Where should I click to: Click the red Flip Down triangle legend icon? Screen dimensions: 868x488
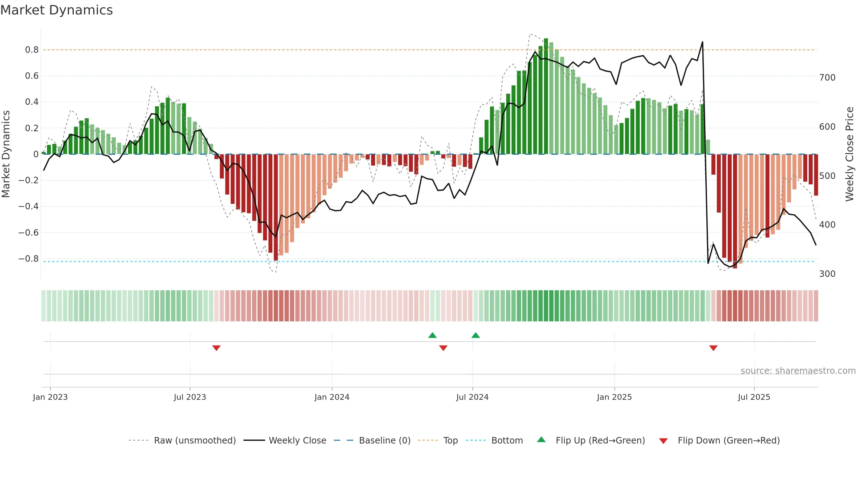[x=663, y=441]
